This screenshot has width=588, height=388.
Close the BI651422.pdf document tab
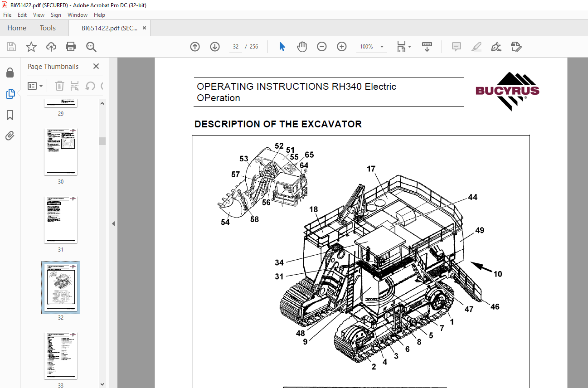click(144, 28)
